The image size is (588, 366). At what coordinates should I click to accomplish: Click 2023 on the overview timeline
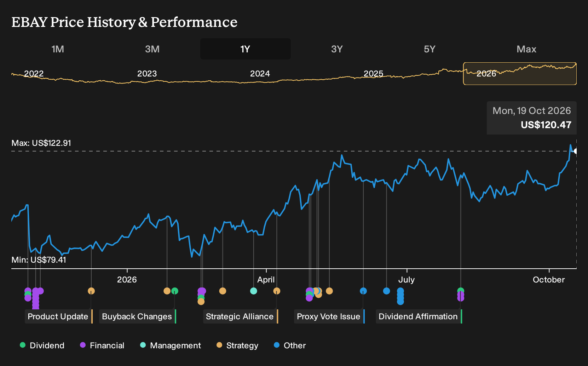click(x=147, y=74)
